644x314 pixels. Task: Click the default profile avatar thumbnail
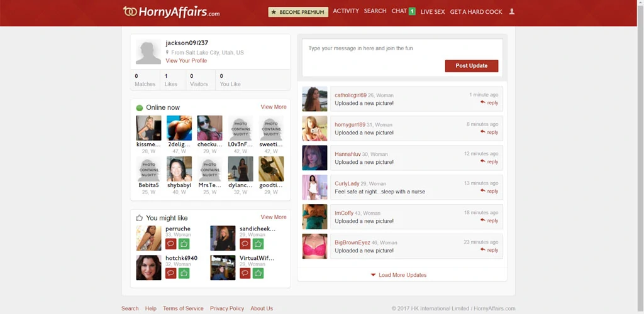[148, 52]
